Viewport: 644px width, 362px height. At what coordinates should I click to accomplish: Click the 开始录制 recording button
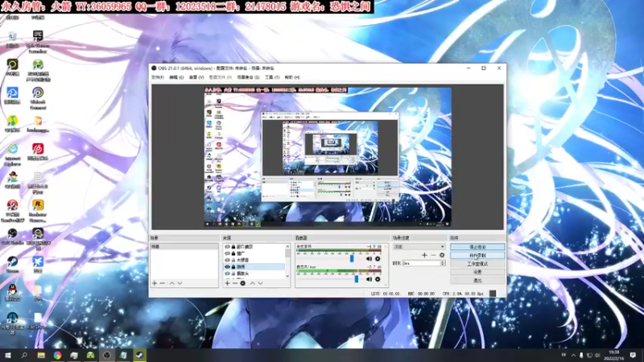(477, 255)
